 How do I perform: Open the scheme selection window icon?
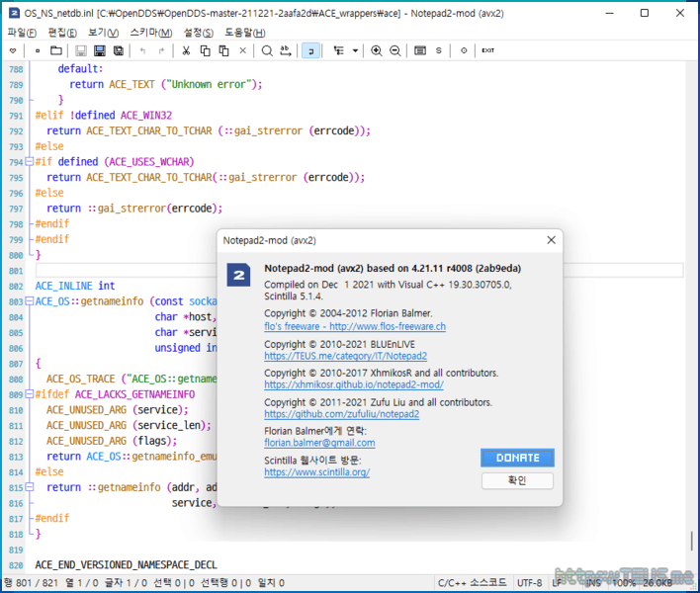coord(420,50)
